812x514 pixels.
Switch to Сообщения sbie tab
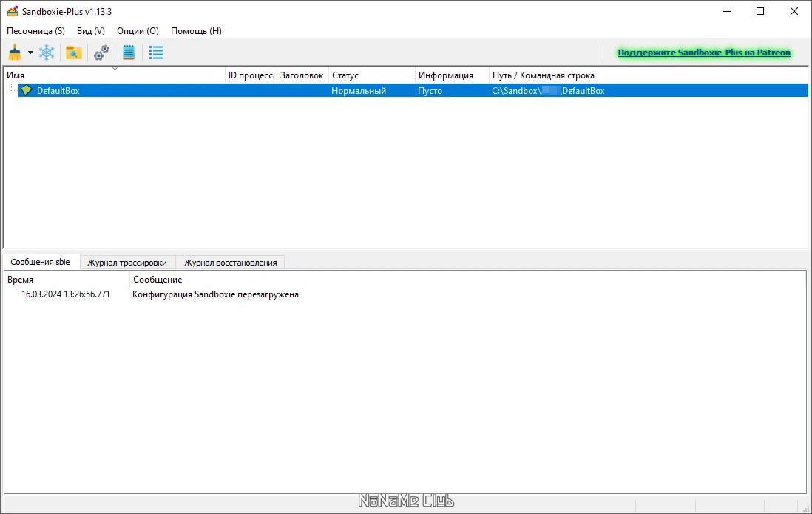41,263
